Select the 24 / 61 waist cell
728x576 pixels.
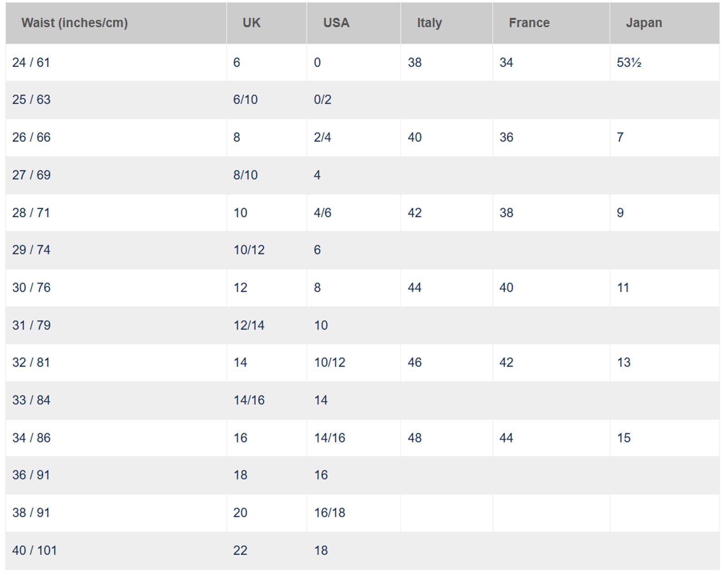(x=31, y=63)
